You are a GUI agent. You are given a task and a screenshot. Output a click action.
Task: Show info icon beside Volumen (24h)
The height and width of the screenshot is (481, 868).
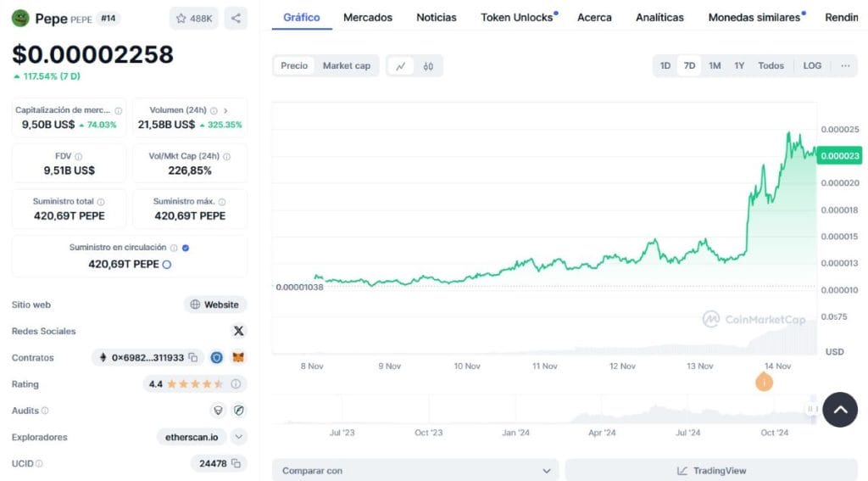pos(214,110)
